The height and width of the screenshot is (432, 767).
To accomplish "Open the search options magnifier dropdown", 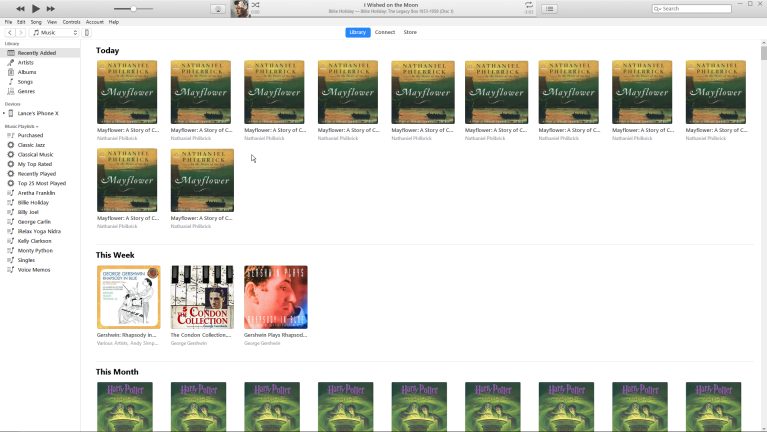I will pos(658,8).
